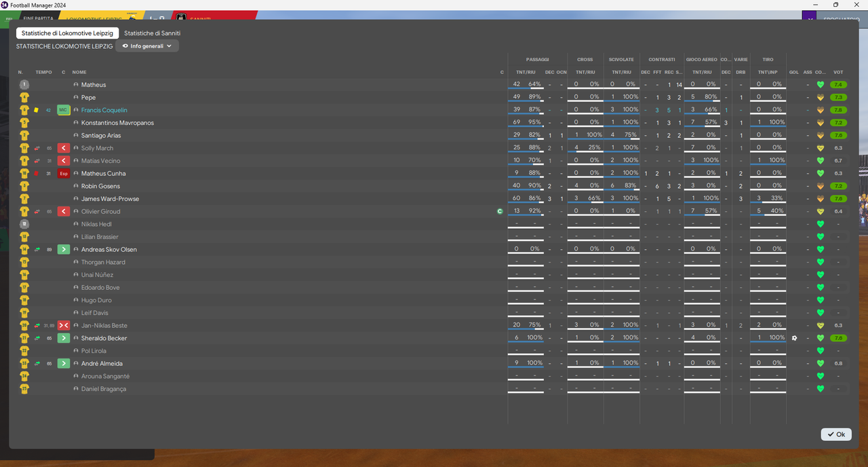Sort by the TEMPO column header
Image resolution: width=868 pixels, height=467 pixels.
(x=43, y=72)
